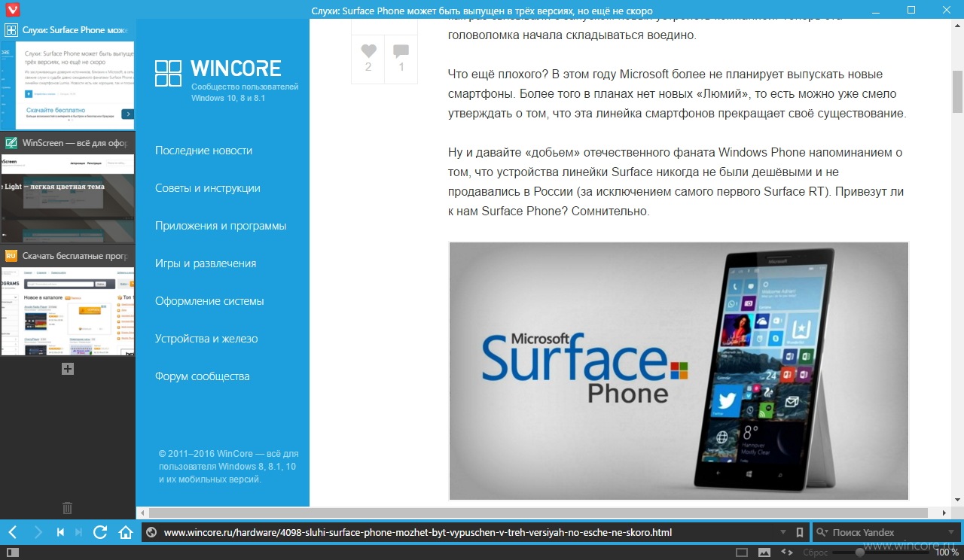
Task: Click the orange RU tab favicon
Action: 11,256
